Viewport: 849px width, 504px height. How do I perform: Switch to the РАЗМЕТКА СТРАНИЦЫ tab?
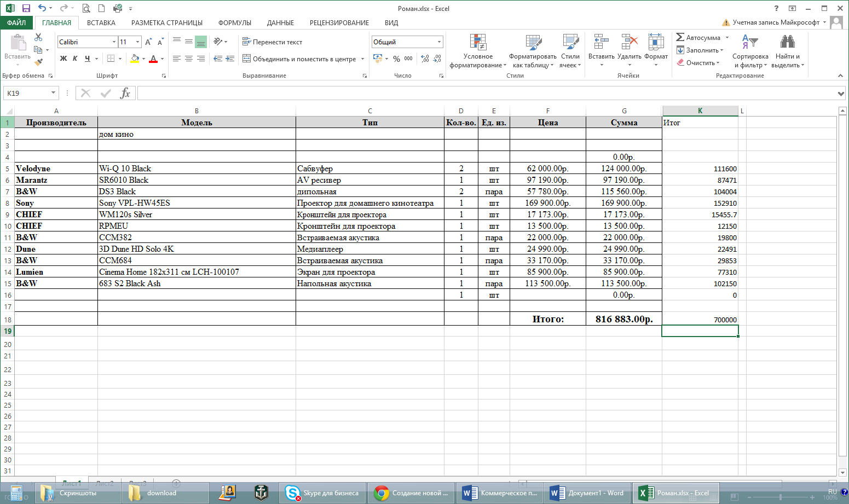click(x=167, y=22)
